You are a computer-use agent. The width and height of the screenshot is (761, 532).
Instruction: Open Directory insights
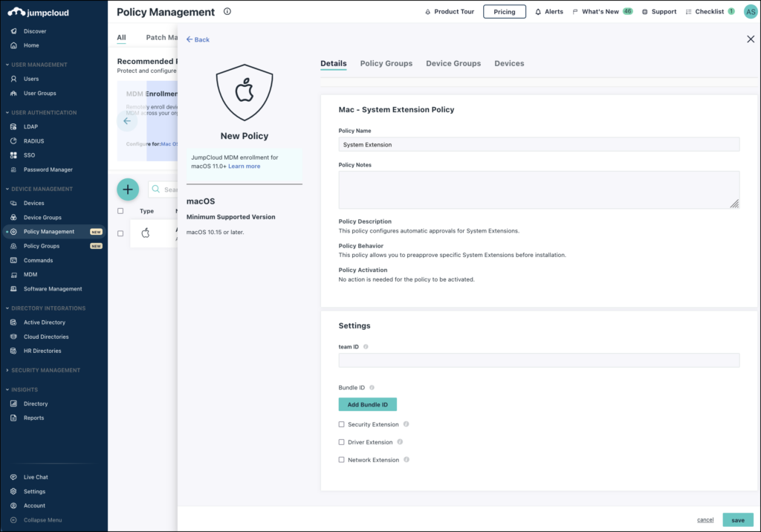36,404
